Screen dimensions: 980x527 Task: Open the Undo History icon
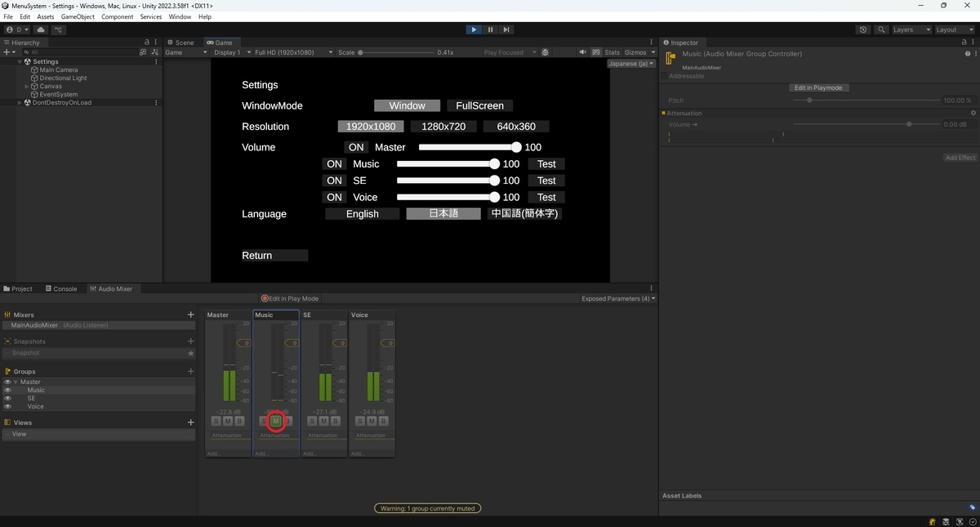coord(863,29)
